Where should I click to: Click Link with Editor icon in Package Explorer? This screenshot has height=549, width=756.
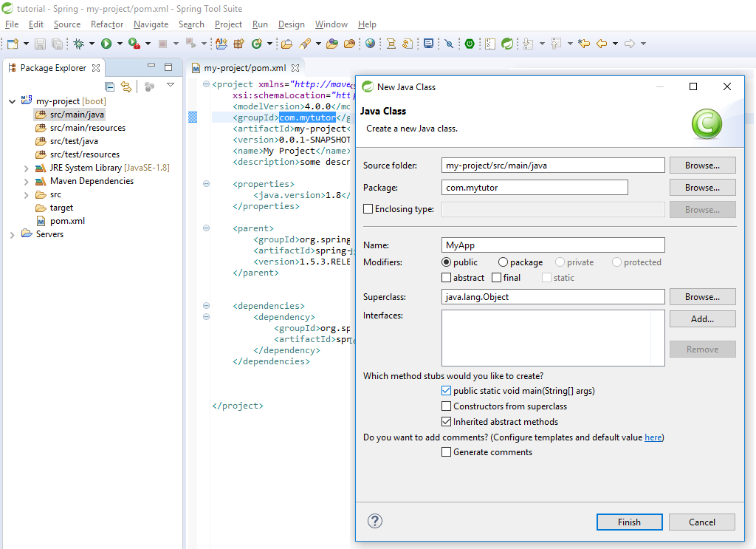126,87
